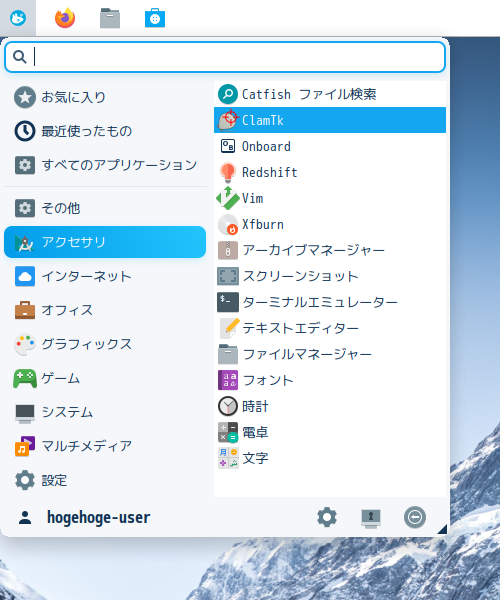500x600 pixels.
Task: Launch 電卓 calculator icon
Action: point(228,432)
